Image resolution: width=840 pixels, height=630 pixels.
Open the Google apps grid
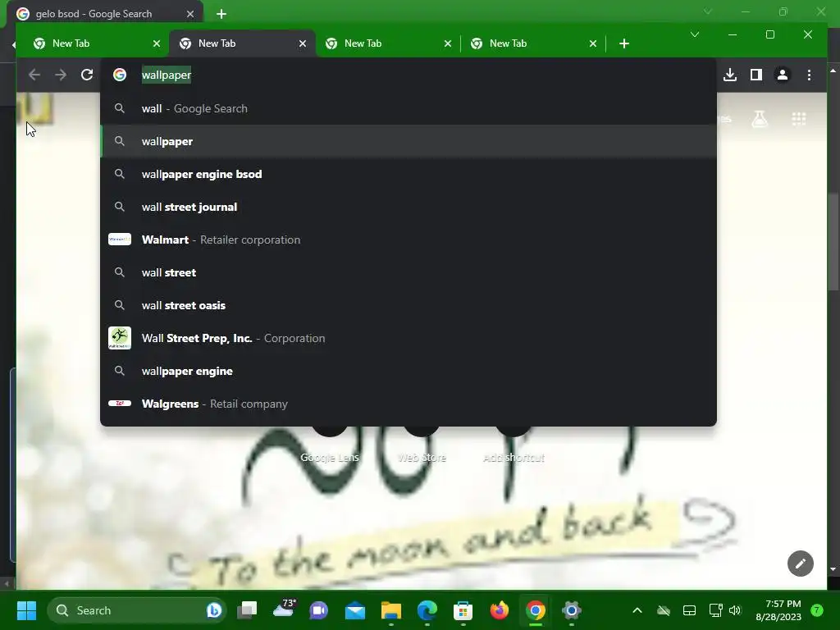pyautogui.click(x=799, y=119)
